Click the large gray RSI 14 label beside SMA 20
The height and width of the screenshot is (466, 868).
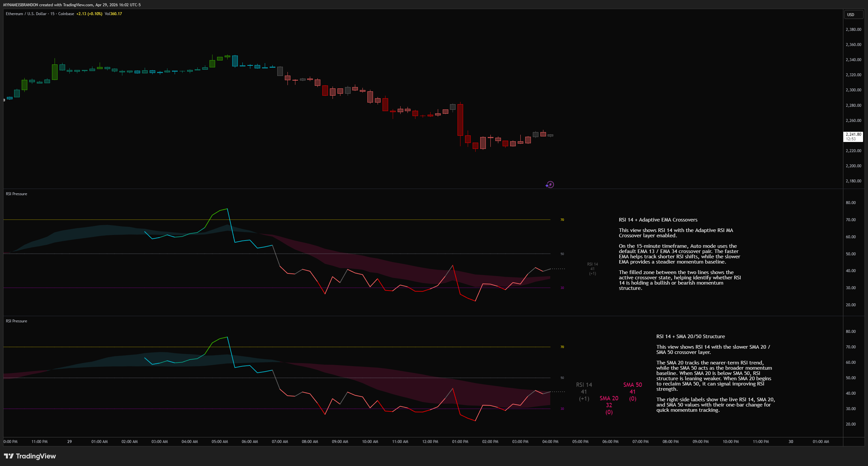click(x=584, y=392)
